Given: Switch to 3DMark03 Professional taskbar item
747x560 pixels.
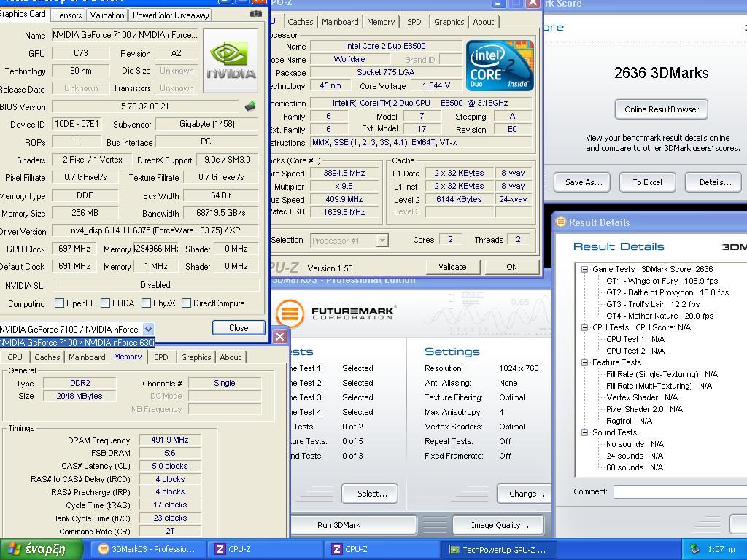Looking at the screenshot, I should [x=147, y=550].
